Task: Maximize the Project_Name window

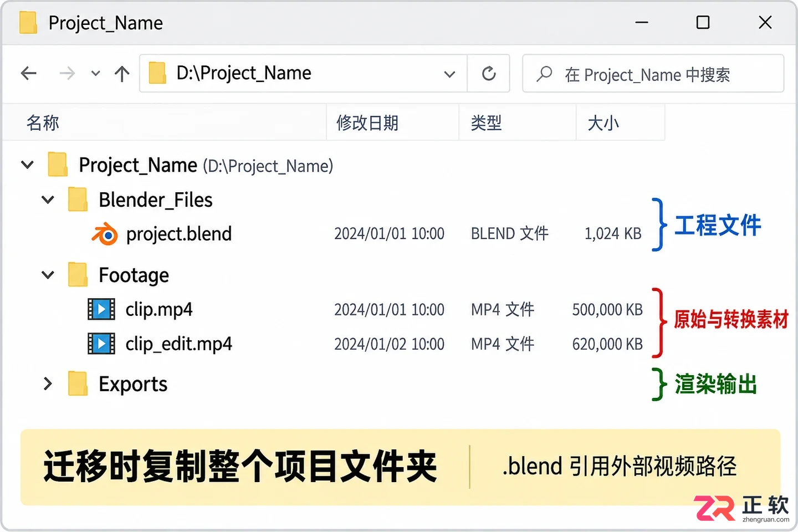Action: pos(703,22)
